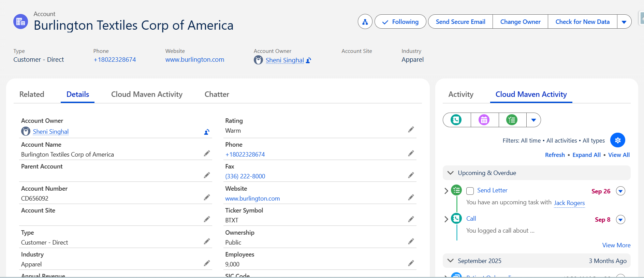The image size is (644, 278).
Task: Select Cloud Maven Activity tab in side panel
Action: click(531, 94)
